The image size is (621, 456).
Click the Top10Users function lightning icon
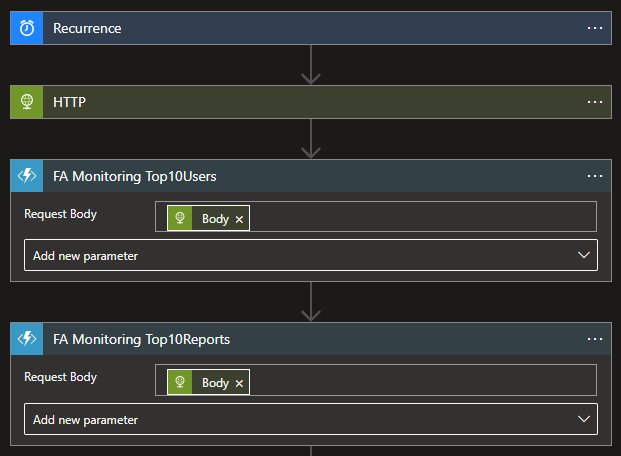pos(27,176)
